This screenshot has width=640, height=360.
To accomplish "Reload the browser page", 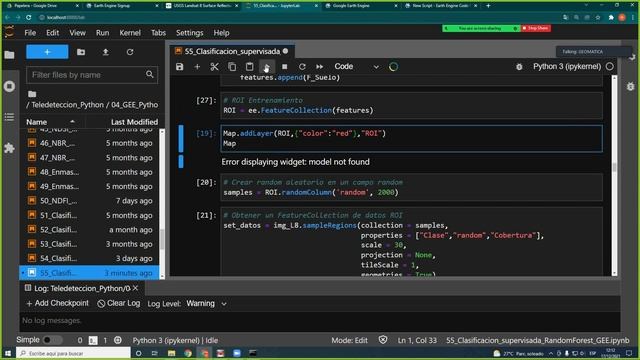I will click(x=29, y=18).
